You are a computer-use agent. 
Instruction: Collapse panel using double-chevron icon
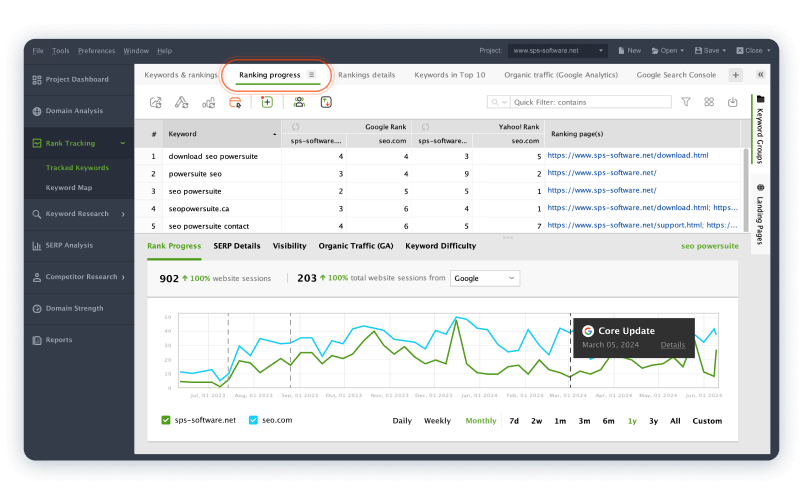pos(760,75)
